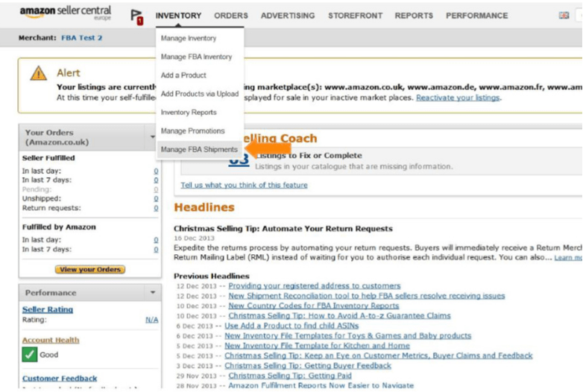Screen dimensions: 583x392
Task: Click the listings to fix count number
Action: click(x=239, y=159)
